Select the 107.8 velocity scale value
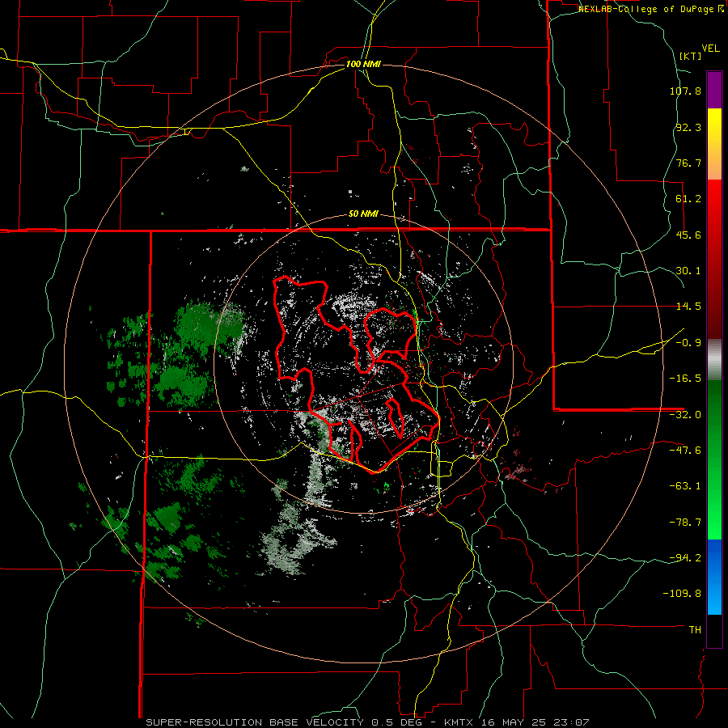This screenshot has height=728, width=728. (685, 91)
